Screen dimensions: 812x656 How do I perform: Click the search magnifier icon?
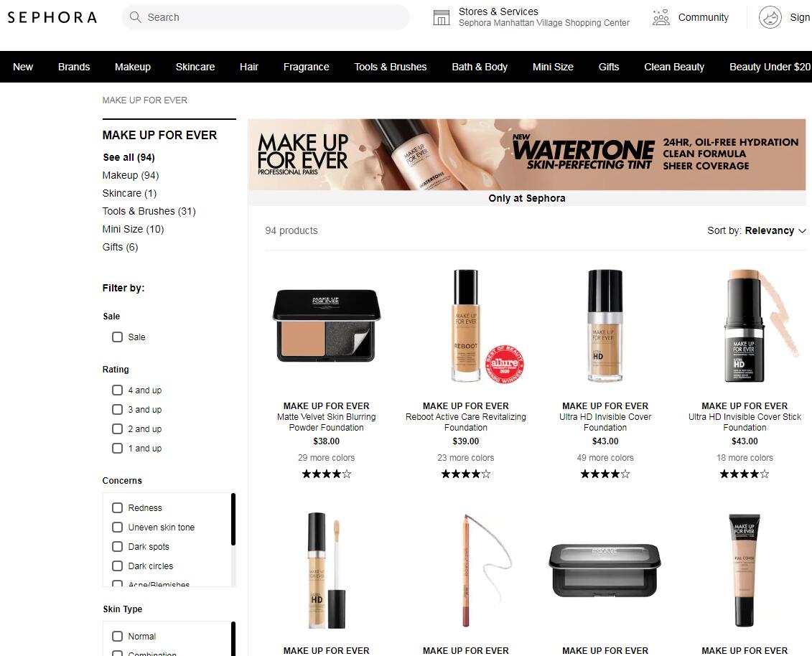click(x=135, y=17)
